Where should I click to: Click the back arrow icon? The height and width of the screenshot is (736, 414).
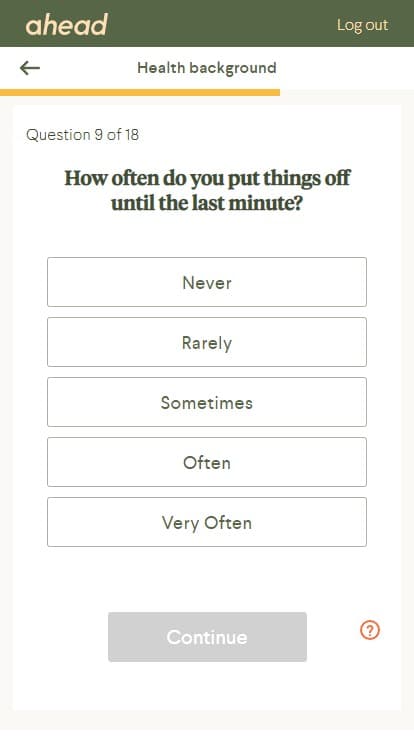(x=30, y=68)
